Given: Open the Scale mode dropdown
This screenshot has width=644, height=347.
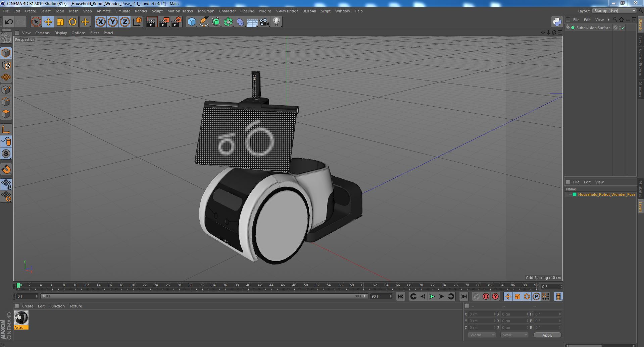Looking at the screenshot, I should [514, 335].
